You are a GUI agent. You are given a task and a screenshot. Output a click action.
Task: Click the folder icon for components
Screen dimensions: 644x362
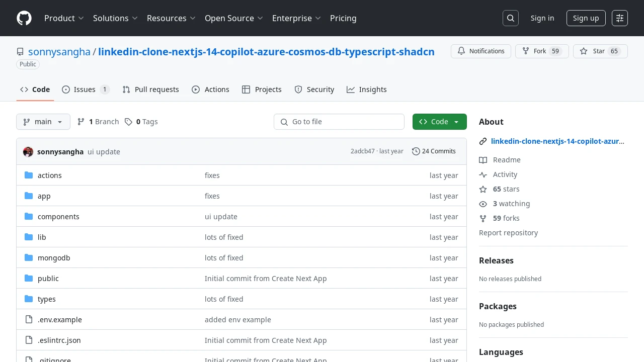click(x=29, y=217)
